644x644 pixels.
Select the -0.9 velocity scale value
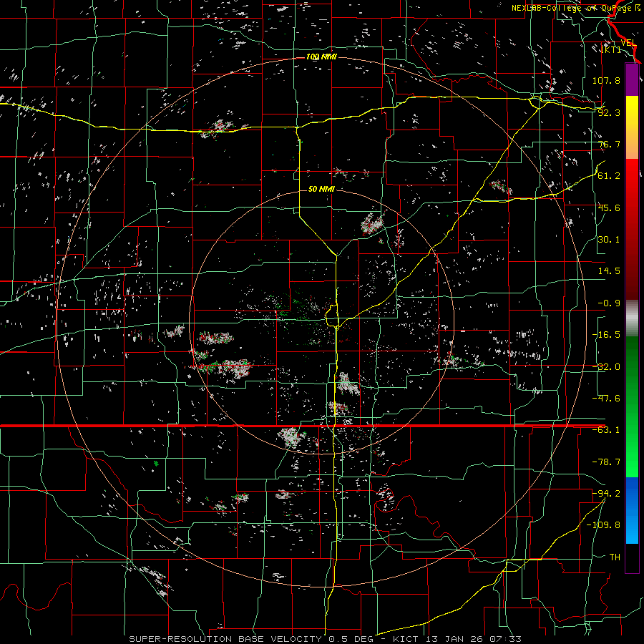tap(609, 303)
